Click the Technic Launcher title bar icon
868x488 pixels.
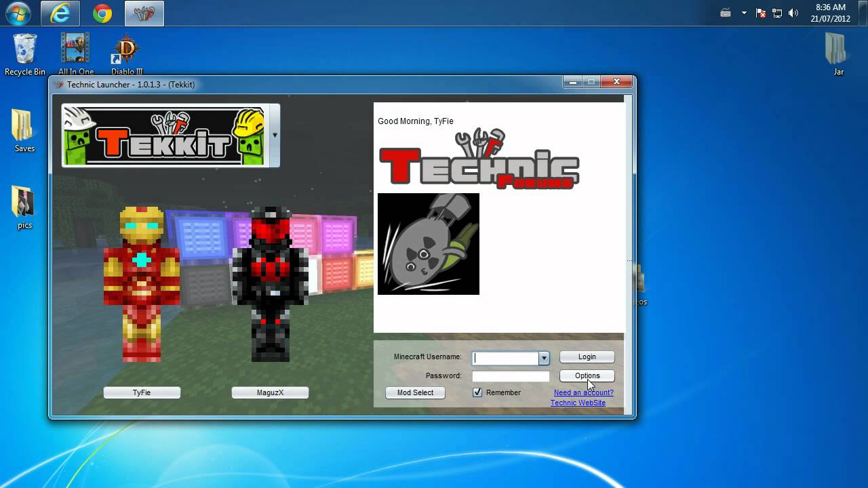58,85
